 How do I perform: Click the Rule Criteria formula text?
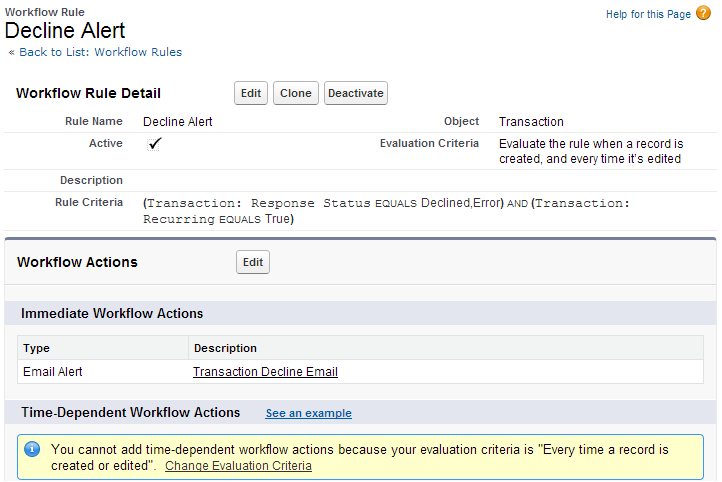click(386, 210)
